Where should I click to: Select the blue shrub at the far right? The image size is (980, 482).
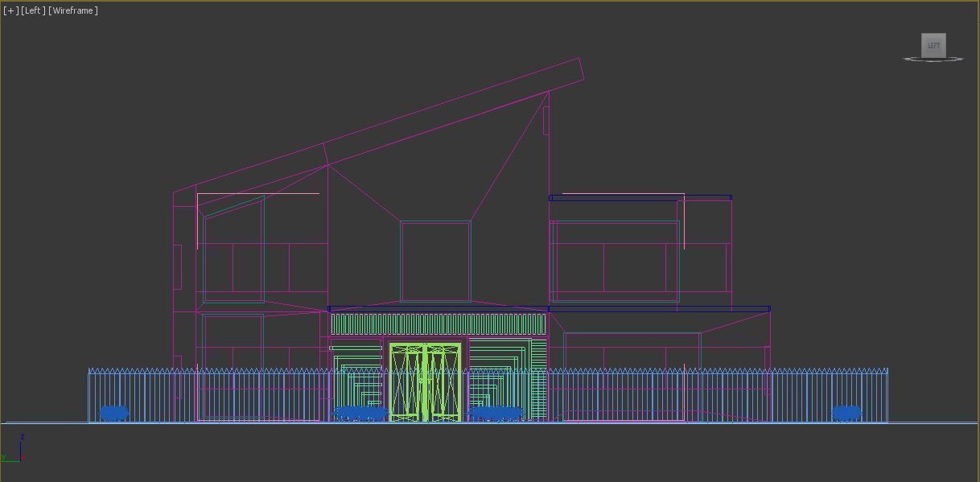(846, 414)
